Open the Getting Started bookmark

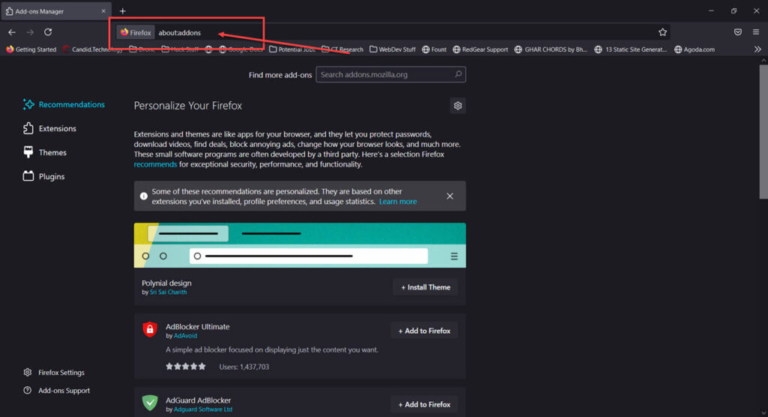coord(31,49)
